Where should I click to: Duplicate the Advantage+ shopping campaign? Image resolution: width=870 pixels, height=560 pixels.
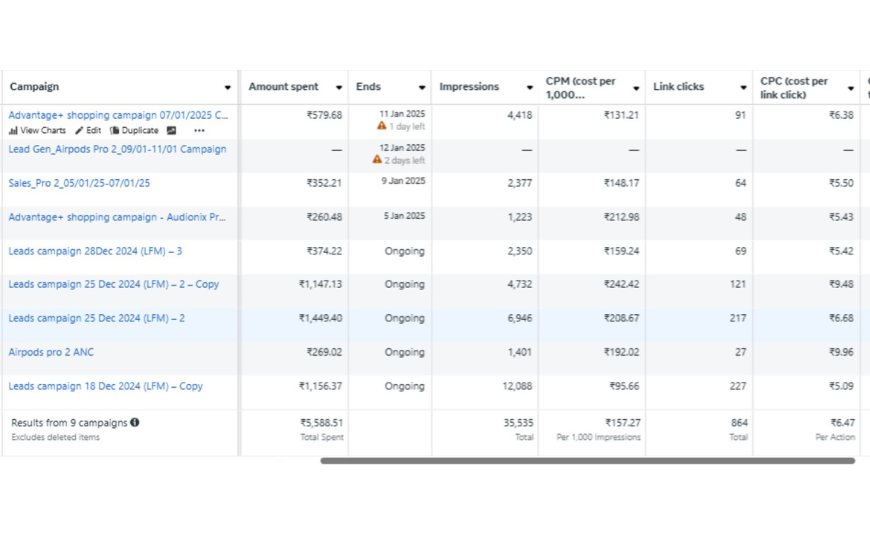click(134, 131)
